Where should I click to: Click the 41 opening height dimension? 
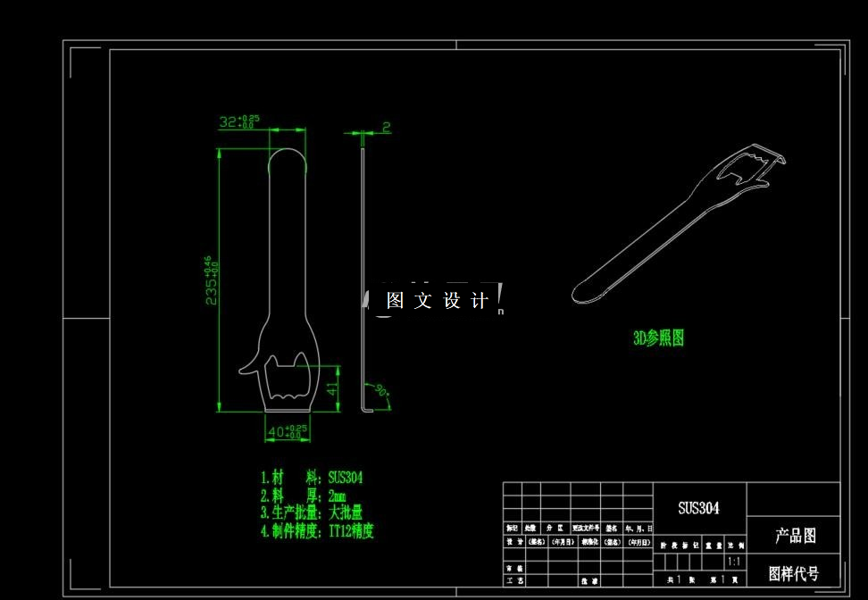click(x=332, y=388)
